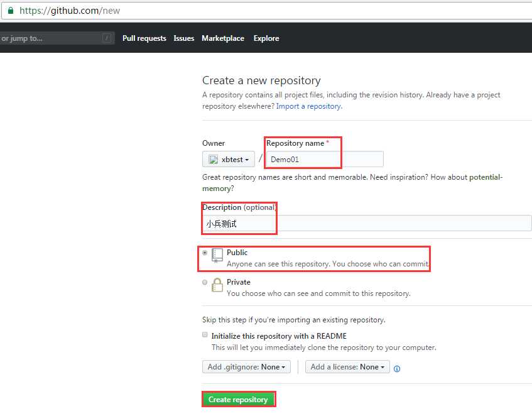The height and width of the screenshot is (416, 532).
Task: Enable Initialize this repository with a README
Action: (205, 334)
